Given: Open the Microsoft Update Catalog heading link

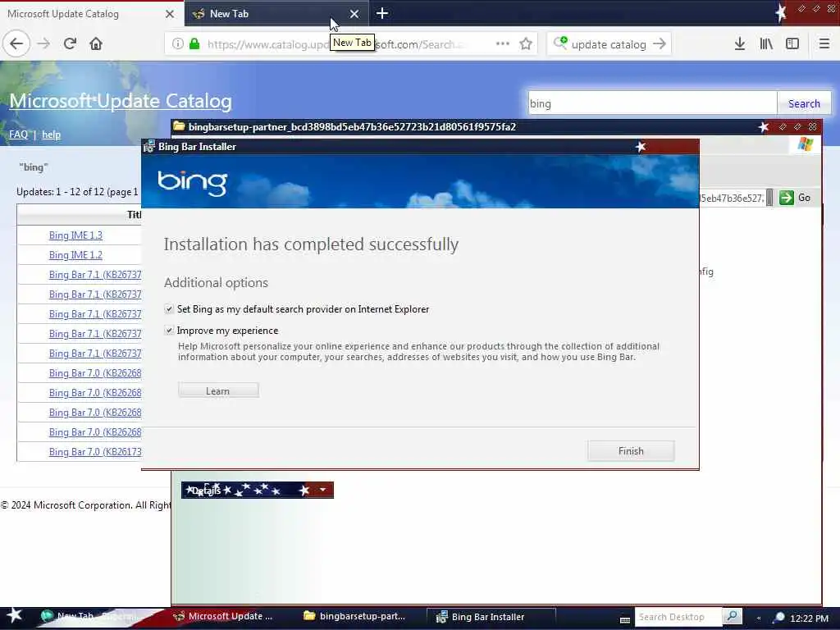Looking at the screenshot, I should click(x=121, y=101).
